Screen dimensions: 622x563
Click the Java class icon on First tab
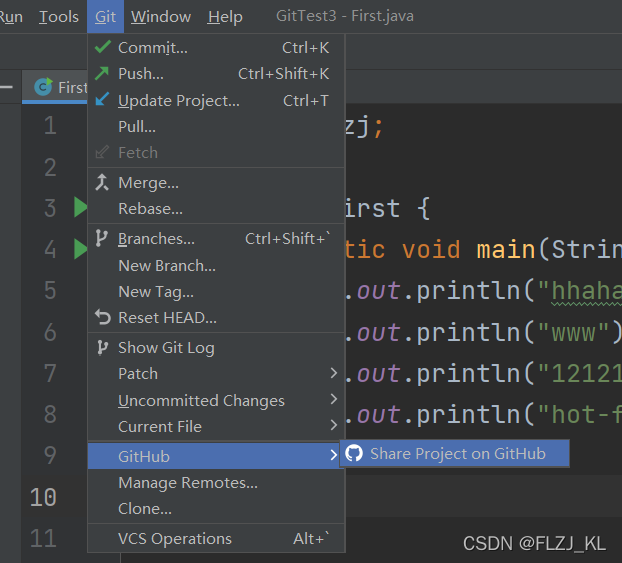pyautogui.click(x=43, y=86)
